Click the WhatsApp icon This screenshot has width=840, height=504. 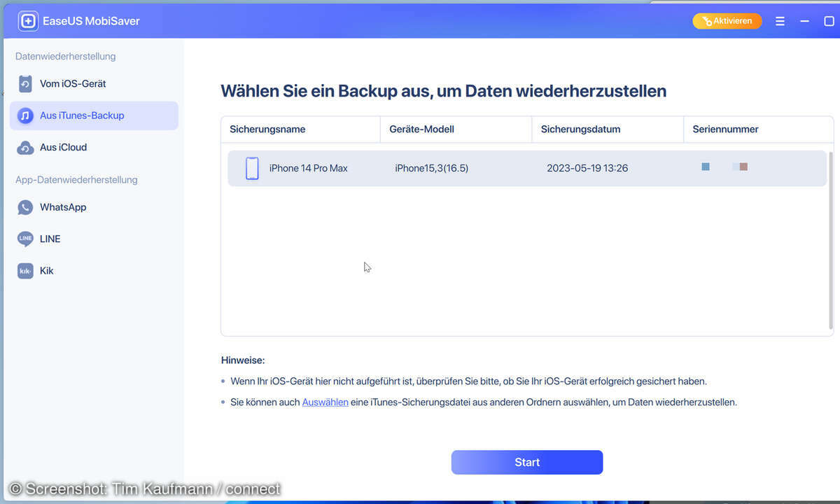click(x=25, y=207)
